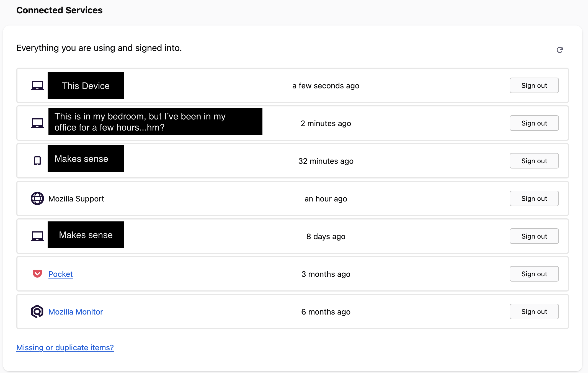Click the Pocket logo icon
The image size is (588, 373).
(x=37, y=274)
